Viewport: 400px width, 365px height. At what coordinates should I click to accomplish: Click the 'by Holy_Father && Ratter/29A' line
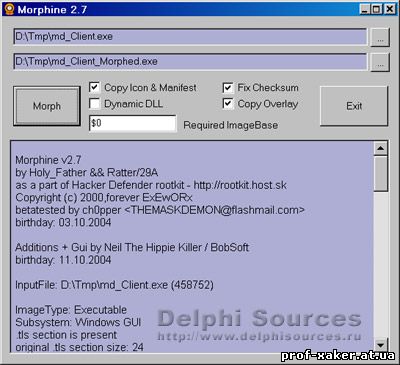click(x=87, y=172)
